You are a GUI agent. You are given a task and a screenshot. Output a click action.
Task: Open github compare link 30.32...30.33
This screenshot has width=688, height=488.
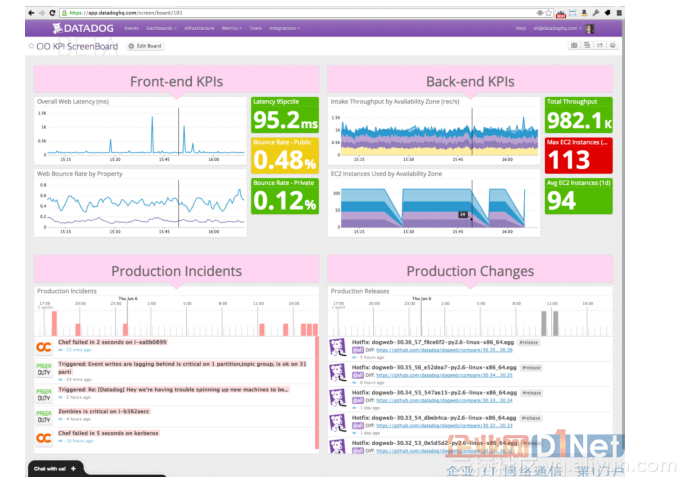coord(444,426)
